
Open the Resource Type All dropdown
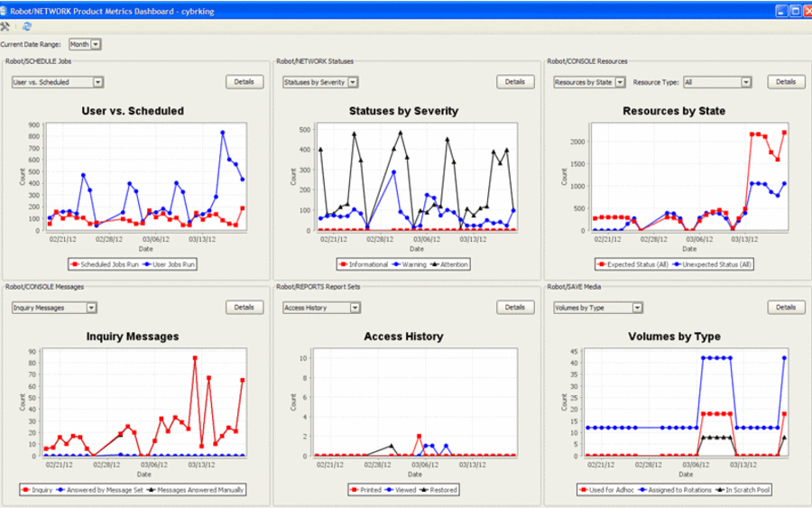[x=717, y=82]
